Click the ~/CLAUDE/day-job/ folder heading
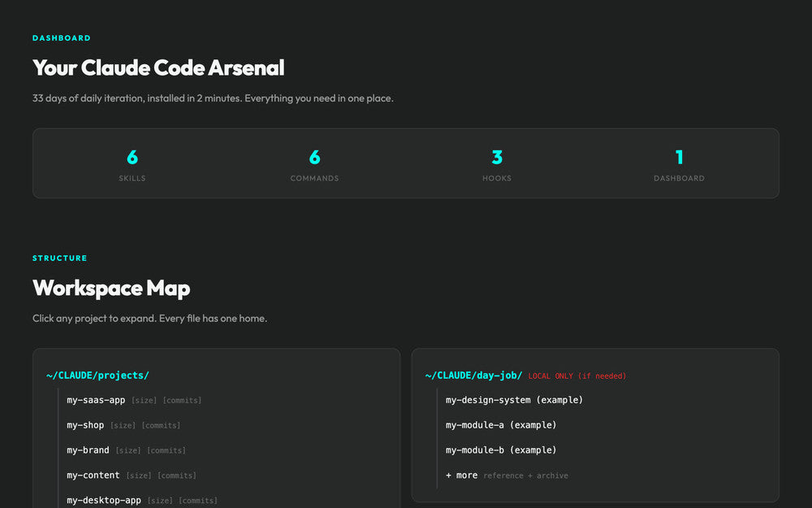 473,376
